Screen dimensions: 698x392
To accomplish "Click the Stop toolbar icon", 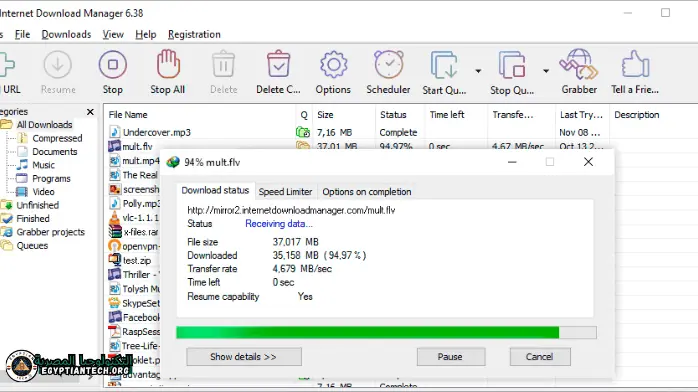I will coord(113,65).
